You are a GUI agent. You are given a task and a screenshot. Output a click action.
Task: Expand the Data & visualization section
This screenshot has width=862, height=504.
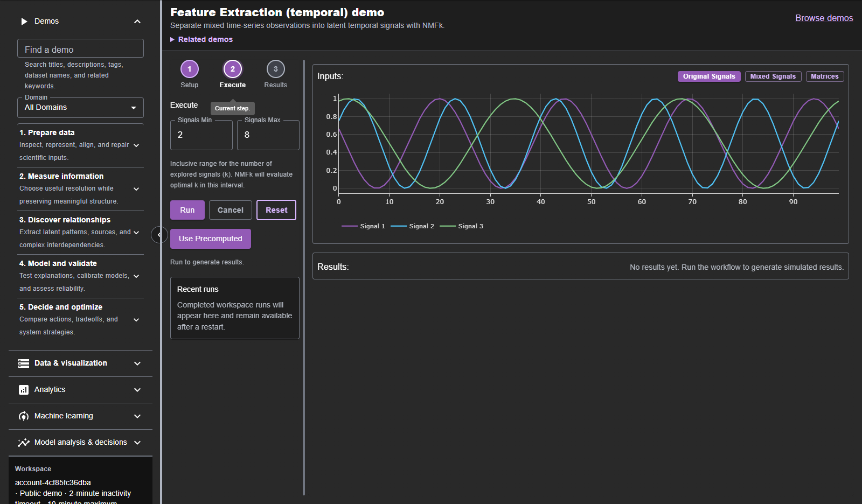pos(80,363)
